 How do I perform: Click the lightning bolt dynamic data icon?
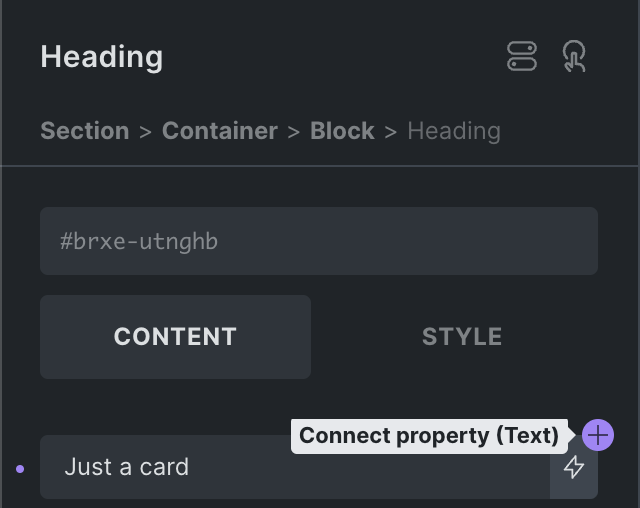(x=574, y=467)
